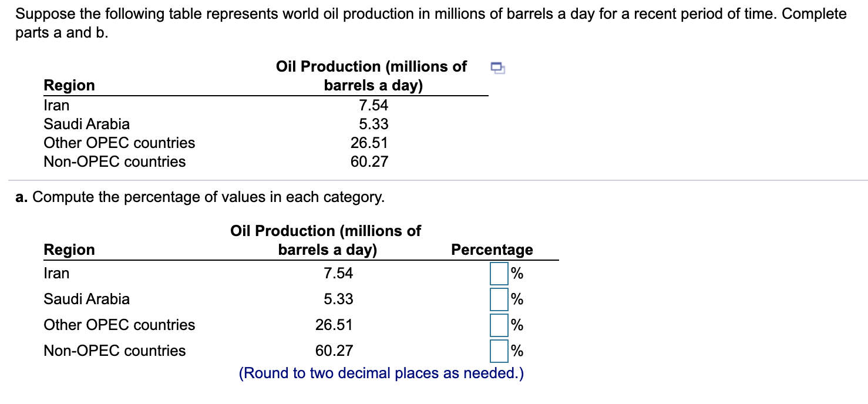Select the Round to two decimal places note
The width and height of the screenshot is (868, 404).
coord(381,373)
